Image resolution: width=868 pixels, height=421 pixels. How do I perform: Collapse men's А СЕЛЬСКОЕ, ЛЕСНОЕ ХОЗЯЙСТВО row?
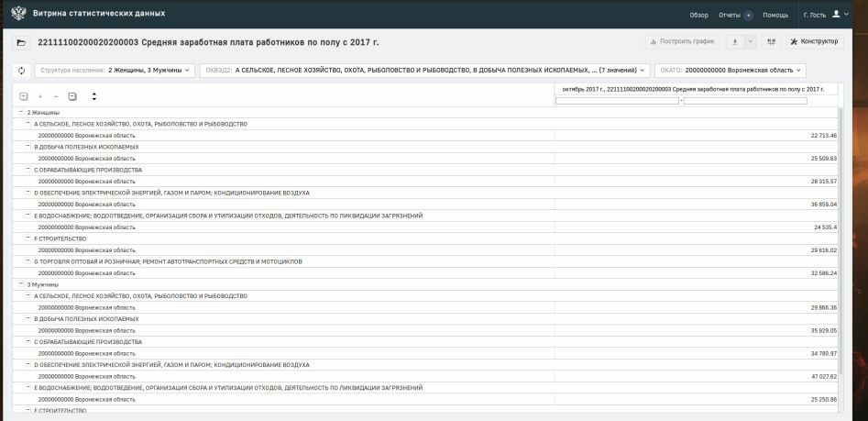28,296
